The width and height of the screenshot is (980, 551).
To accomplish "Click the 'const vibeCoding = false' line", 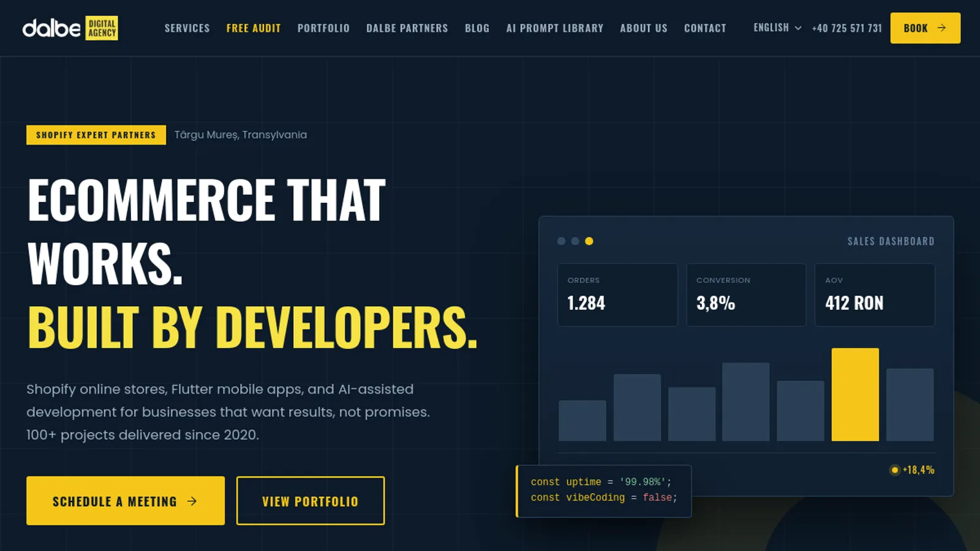I will click(604, 498).
